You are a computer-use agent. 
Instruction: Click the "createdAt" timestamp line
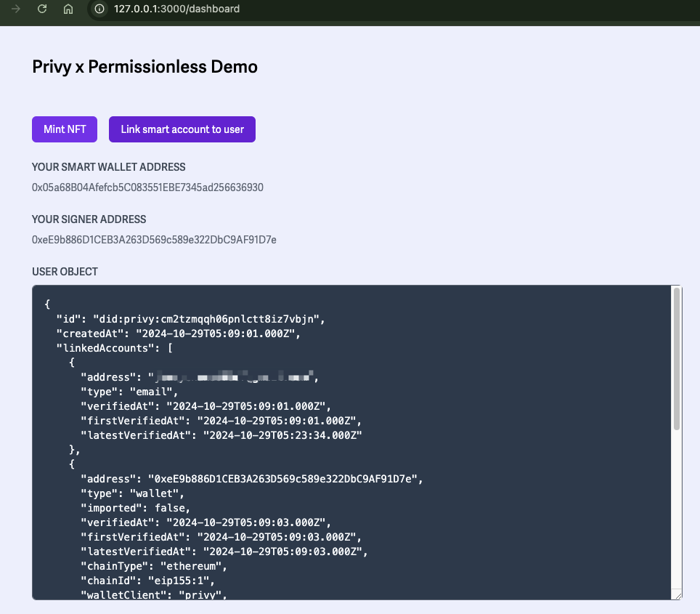click(x=179, y=334)
